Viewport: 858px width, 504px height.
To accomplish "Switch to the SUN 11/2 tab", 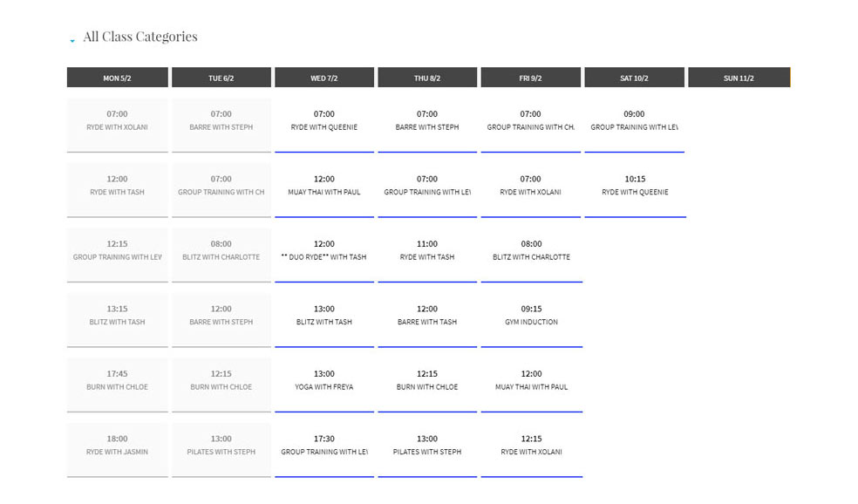I will [739, 78].
